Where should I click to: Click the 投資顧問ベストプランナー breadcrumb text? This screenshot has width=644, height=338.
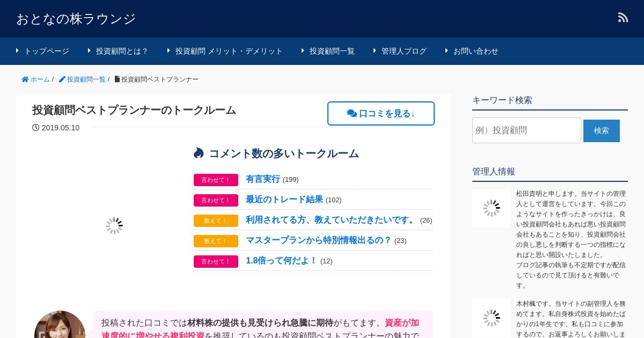(x=160, y=79)
